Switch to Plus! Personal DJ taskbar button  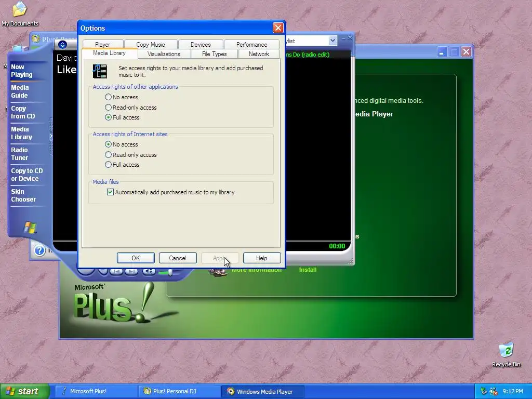point(179,391)
